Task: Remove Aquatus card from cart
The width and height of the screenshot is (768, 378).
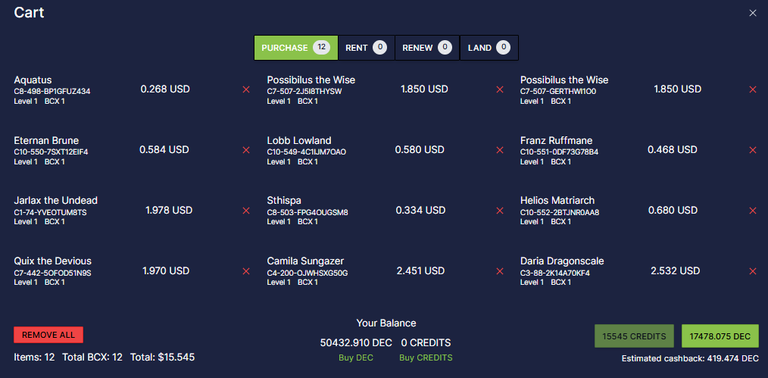Action: (x=246, y=90)
